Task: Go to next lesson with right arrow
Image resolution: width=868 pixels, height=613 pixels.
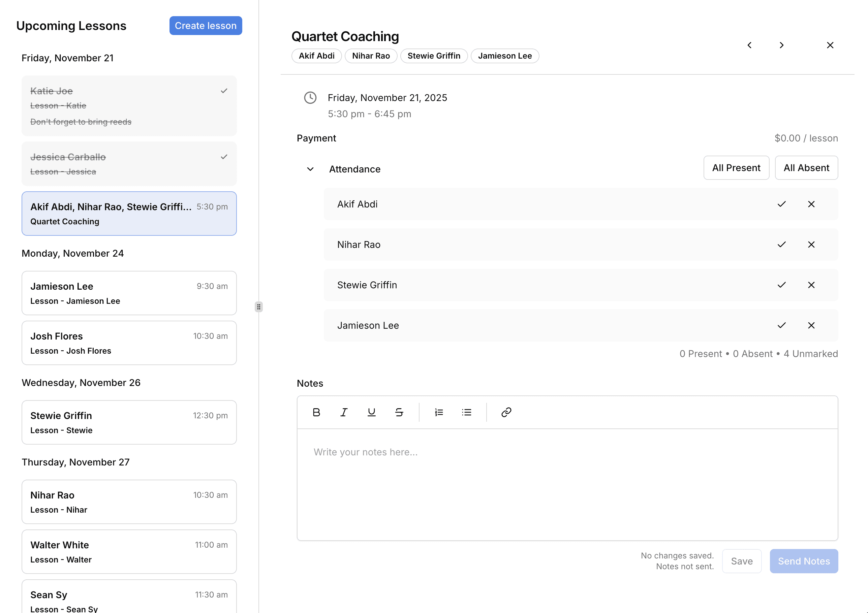Action: 781,45
